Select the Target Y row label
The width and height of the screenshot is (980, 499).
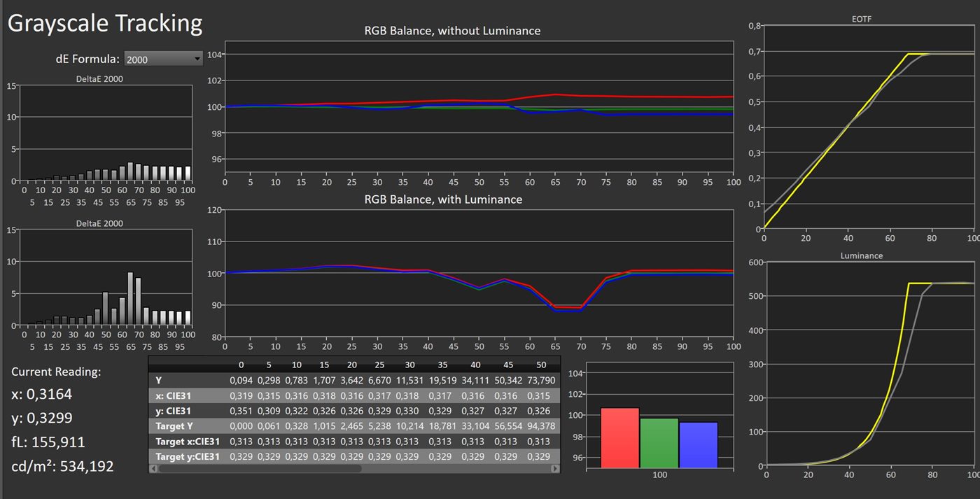point(174,426)
